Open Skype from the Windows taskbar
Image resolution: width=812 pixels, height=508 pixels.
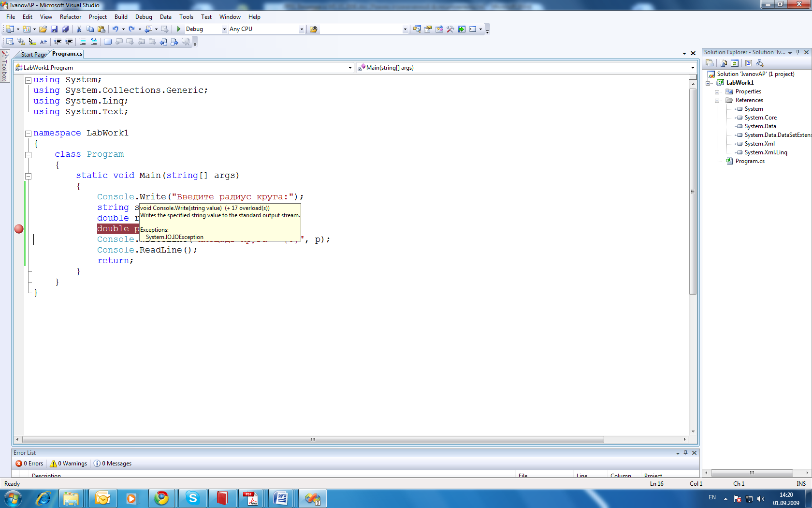click(193, 498)
